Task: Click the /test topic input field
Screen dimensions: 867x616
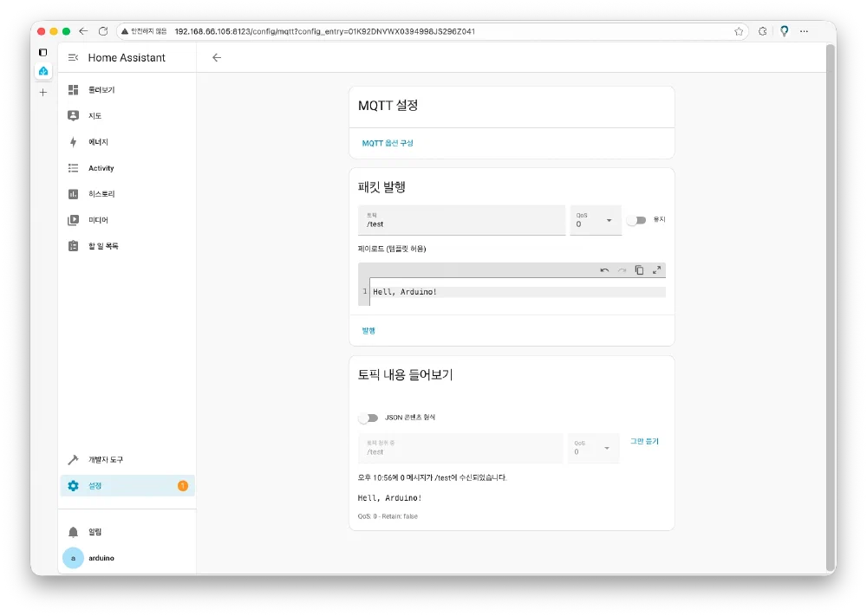Action: click(x=460, y=222)
